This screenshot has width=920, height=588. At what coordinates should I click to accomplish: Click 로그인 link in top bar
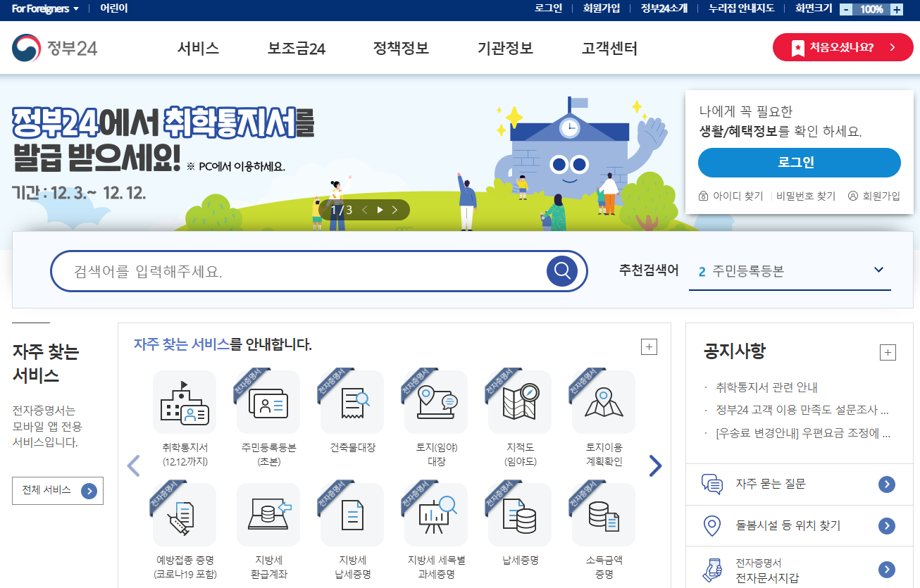(548, 8)
